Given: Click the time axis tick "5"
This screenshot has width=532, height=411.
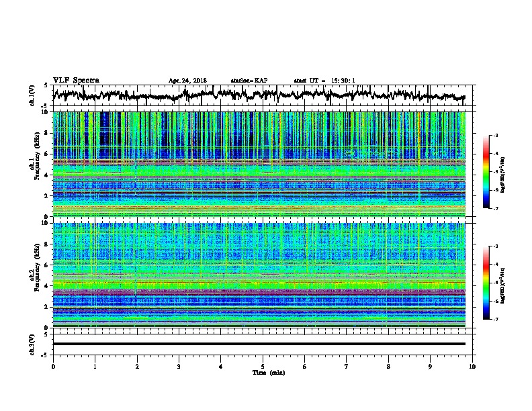Looking at the screenshot, I should click(x=263, y=367).
